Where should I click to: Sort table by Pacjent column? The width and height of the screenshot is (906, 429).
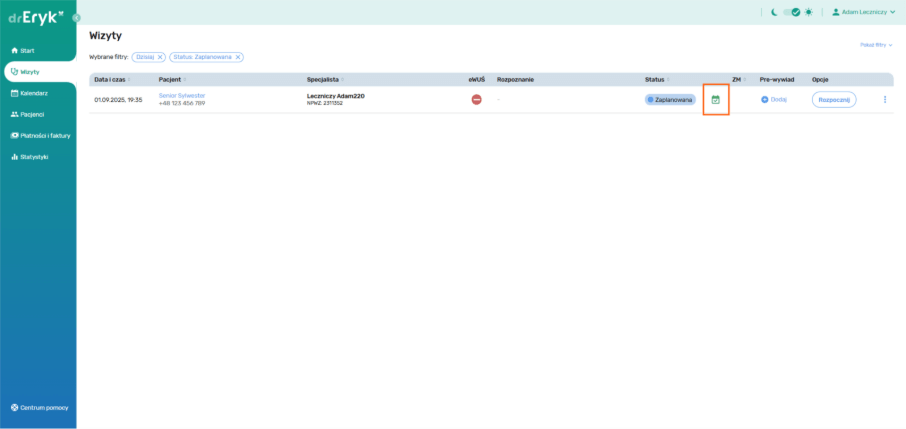pyautogui.click(x=172, y=79)
